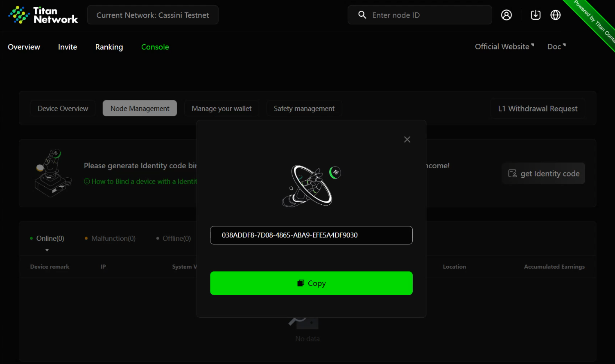Click the robot arm illustration
This screenshot has width=615, height=364.
52,173
